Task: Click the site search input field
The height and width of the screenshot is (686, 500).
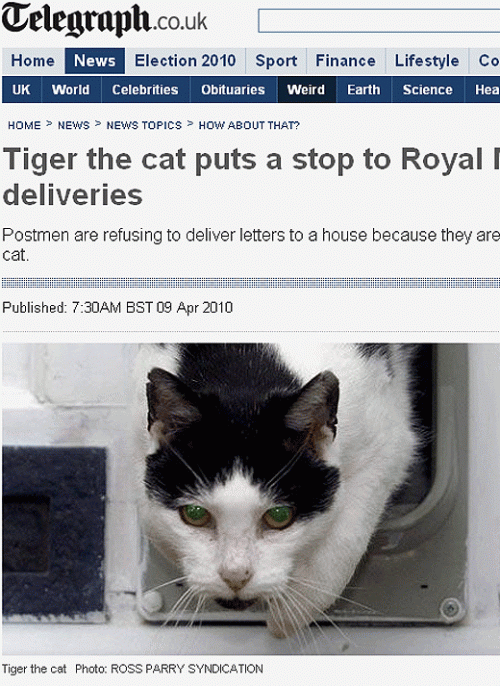Action: pyautogui.click(x=379, y=21)
